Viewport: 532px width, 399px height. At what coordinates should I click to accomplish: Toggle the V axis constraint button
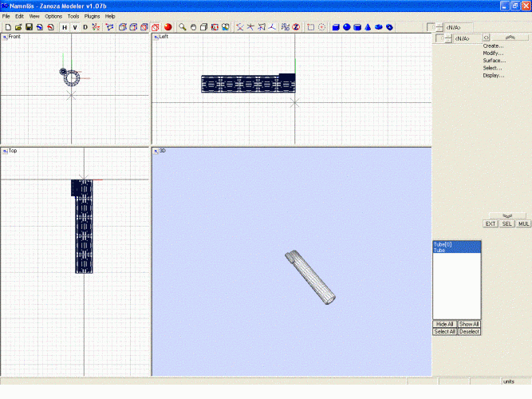(x=75, y=27)
